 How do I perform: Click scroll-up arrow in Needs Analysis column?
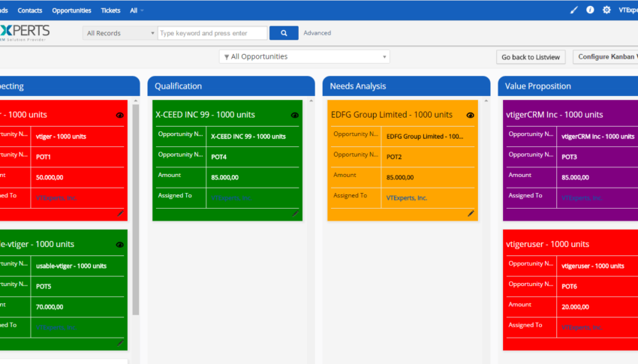(x=486, y=101)
